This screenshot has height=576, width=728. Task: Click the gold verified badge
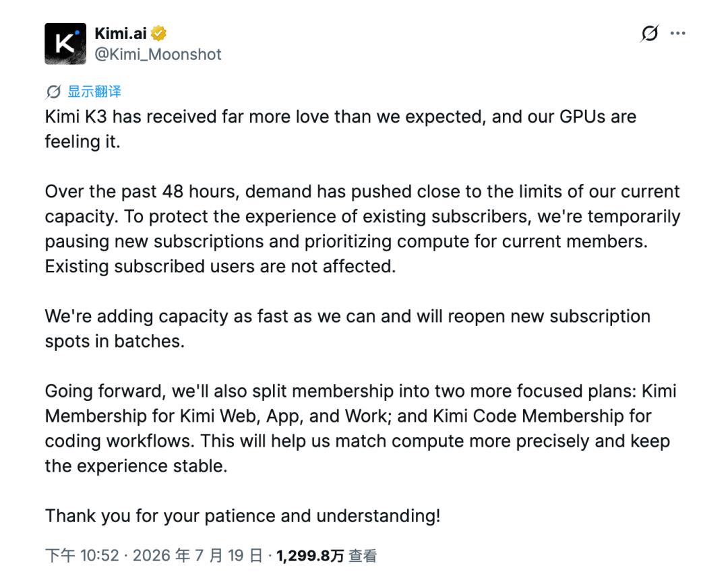coord(159,34)
